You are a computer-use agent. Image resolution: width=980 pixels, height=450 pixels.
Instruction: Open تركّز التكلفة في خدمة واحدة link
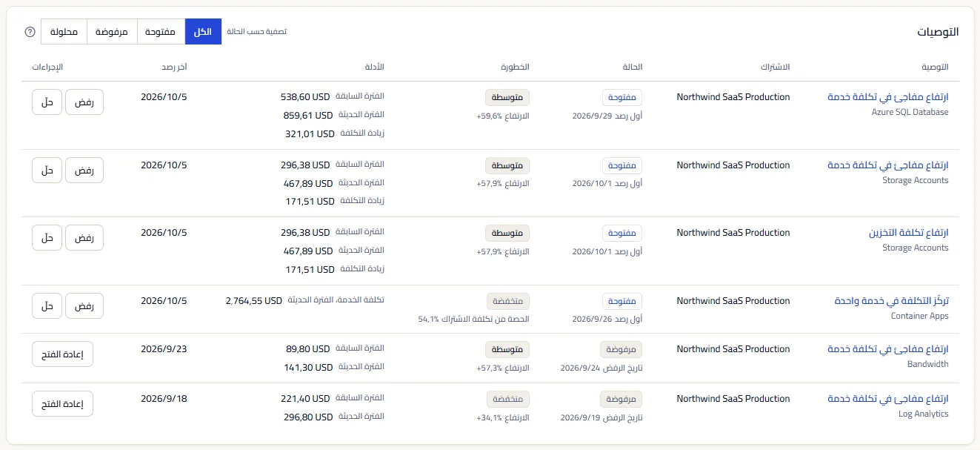pos(892,301)
